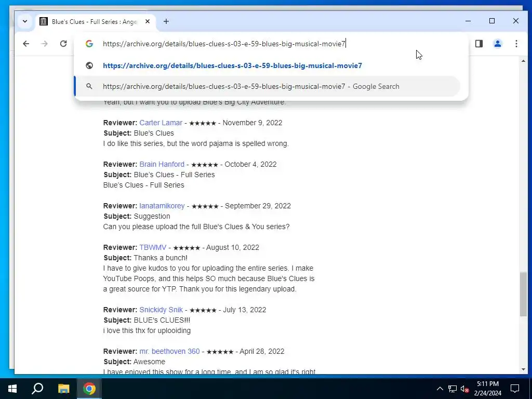Open reviewer Brain Hanford's profile
532x399 pixels.
(162, 164)
